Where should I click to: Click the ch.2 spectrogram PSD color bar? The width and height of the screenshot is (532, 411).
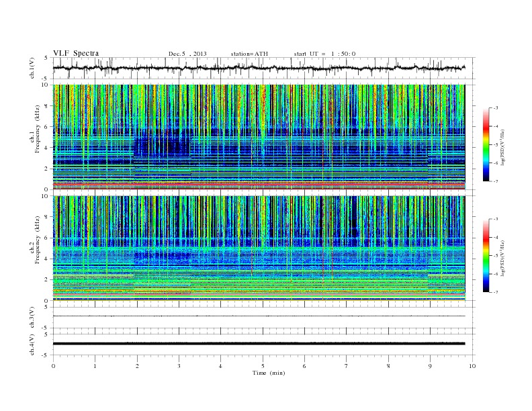(486, 256)
